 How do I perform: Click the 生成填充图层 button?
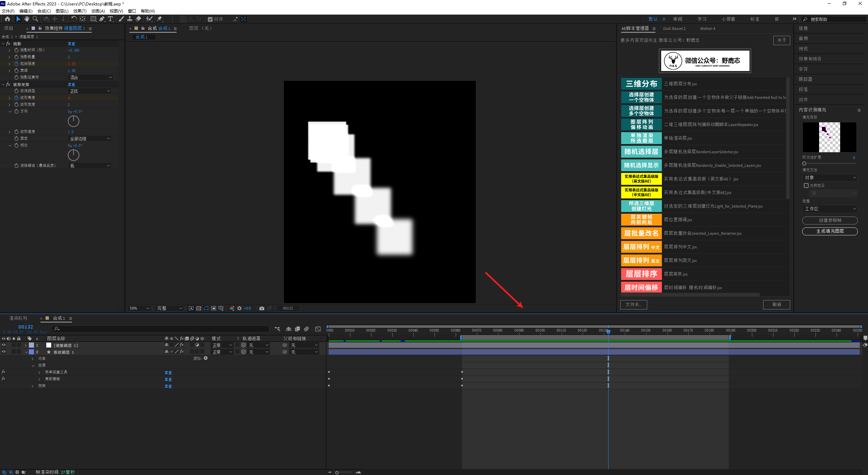(x=830, y=231)
